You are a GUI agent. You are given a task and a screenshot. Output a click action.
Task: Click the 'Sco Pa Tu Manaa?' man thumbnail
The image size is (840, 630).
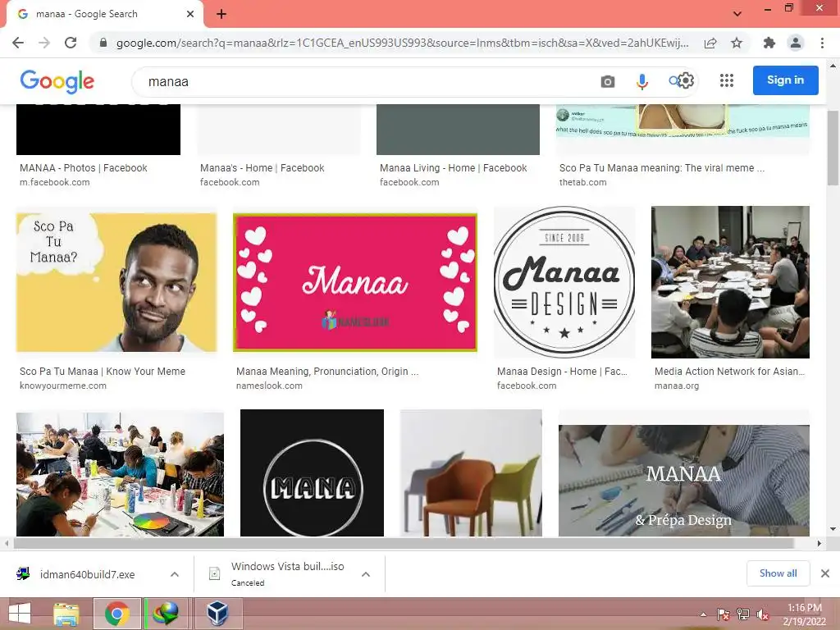click(116, 282)
